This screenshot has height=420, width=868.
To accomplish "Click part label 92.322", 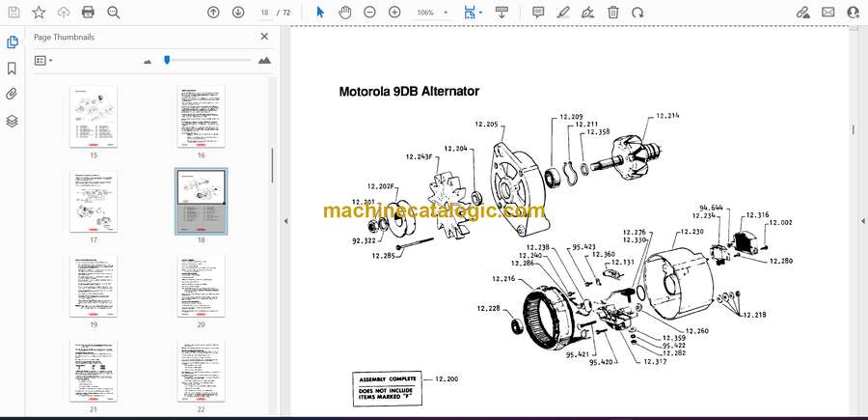I will pos(364,240).
